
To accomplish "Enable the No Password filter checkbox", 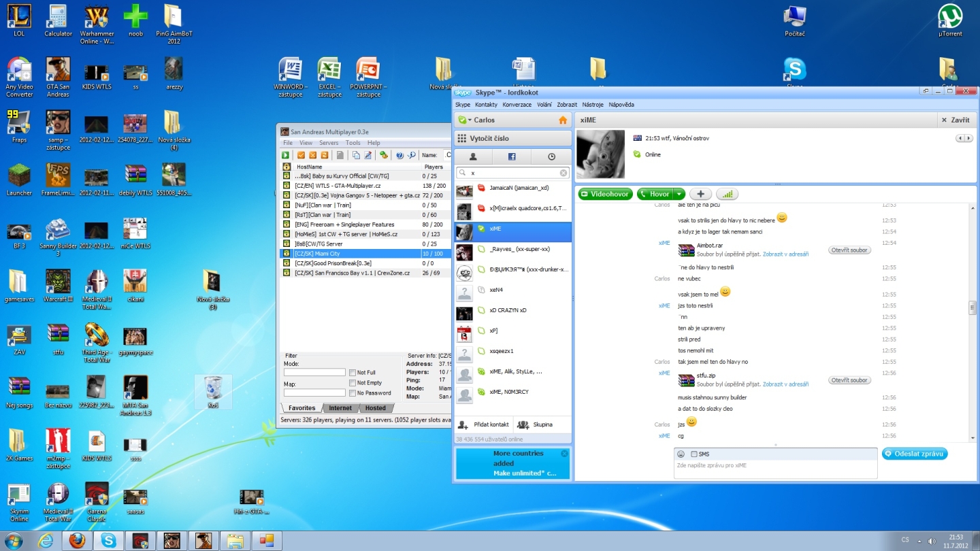I will click(353, 393).
